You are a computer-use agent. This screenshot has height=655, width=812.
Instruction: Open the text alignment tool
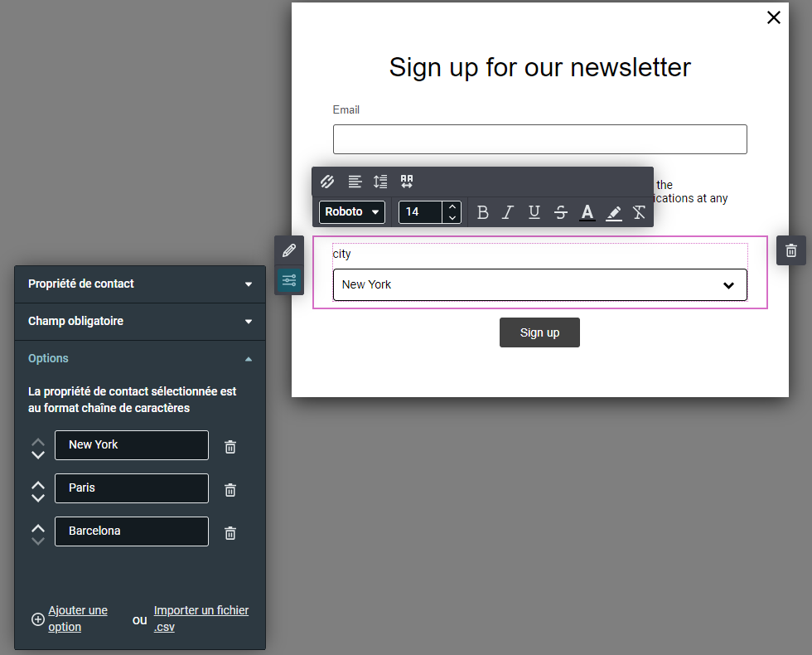[x=355, y=182]
